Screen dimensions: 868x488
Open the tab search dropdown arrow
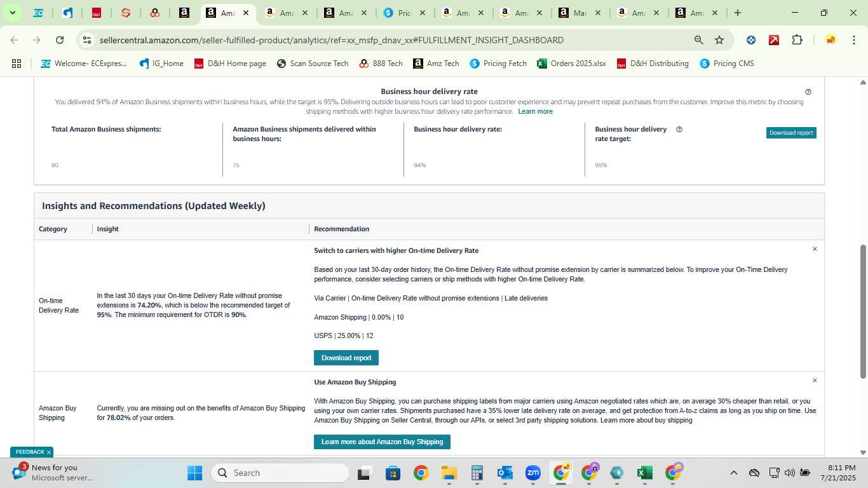12,13
